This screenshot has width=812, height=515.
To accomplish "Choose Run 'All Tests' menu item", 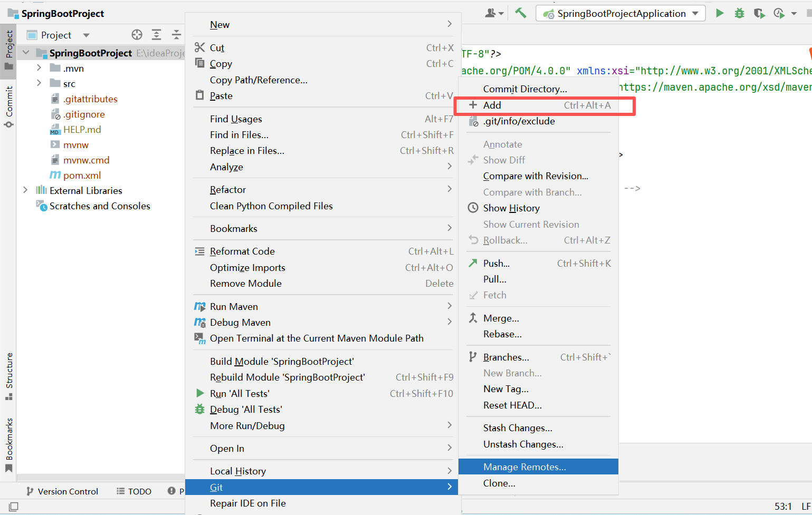I will coord(323,394).
